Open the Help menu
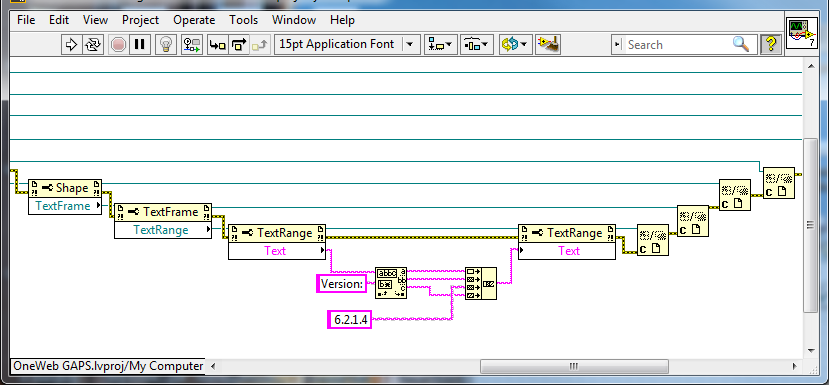The width and height of the screenshot is (829, 385). pos(342,20)
